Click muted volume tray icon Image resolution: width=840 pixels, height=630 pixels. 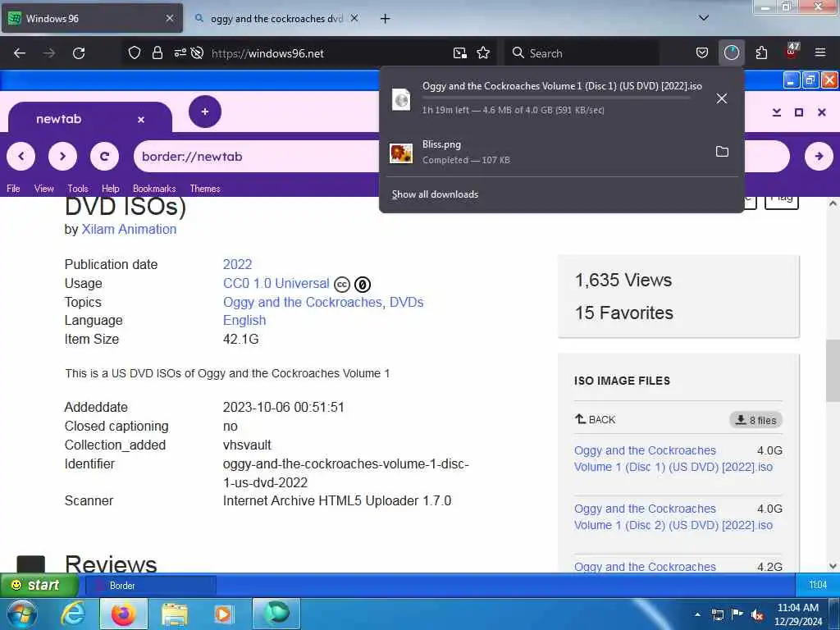tap(757, 615)
